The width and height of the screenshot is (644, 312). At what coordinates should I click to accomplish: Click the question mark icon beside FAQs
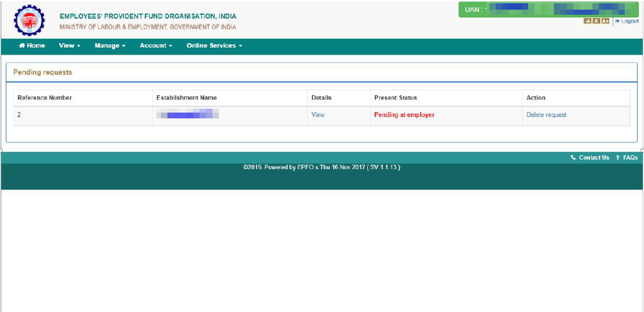tap(618, 158)
